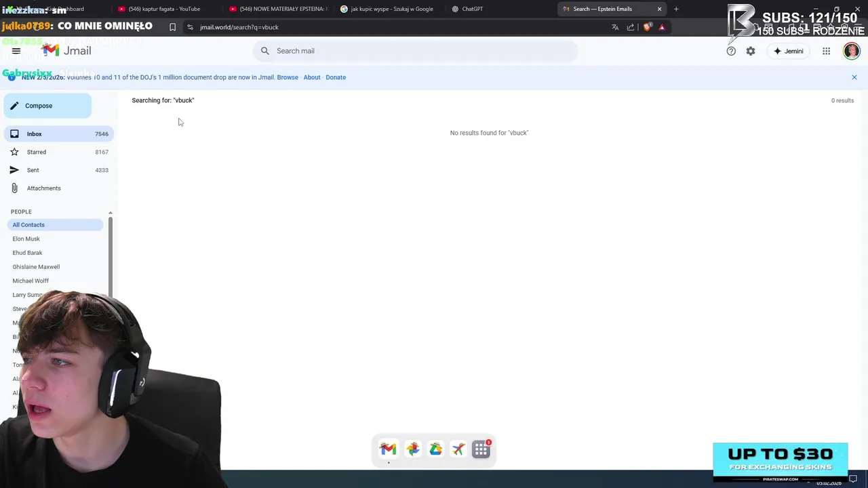
Task: Open settings gear icon
Action: [751, 51]
